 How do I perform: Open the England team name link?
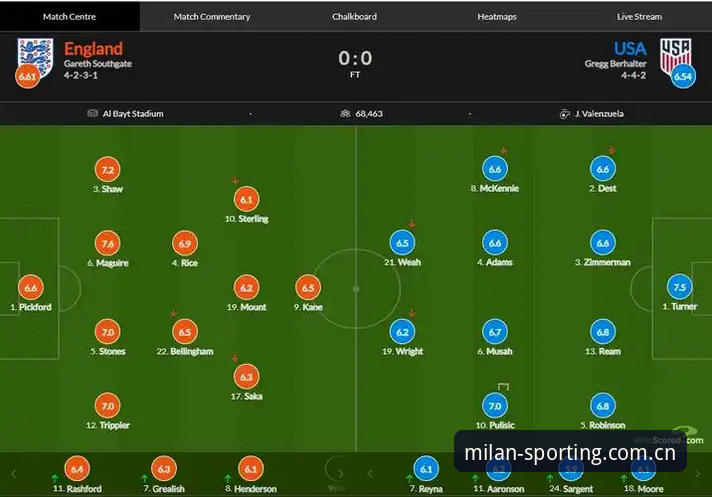(94, 49)
